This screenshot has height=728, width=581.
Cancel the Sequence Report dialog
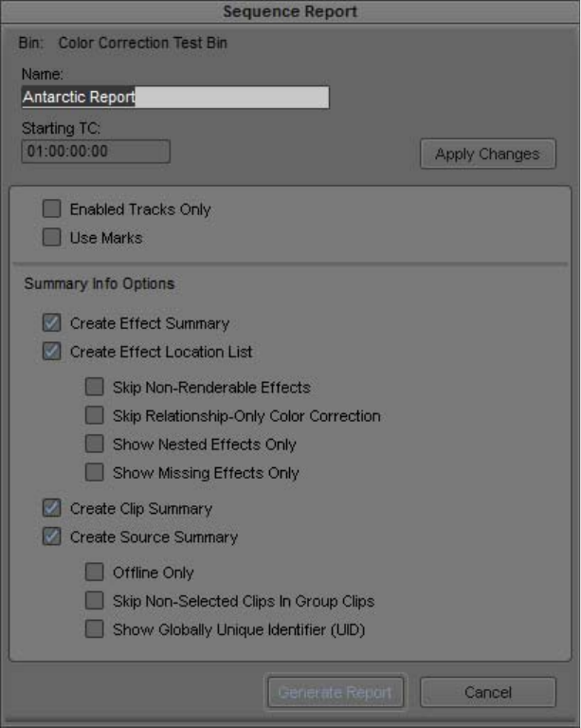point(488,692)
